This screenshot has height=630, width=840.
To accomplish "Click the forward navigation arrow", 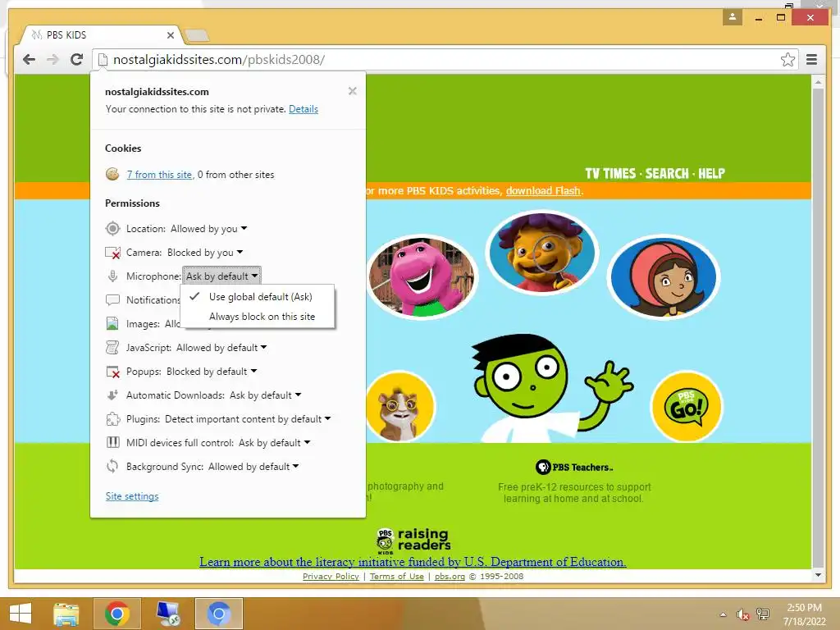I will 52,59.
